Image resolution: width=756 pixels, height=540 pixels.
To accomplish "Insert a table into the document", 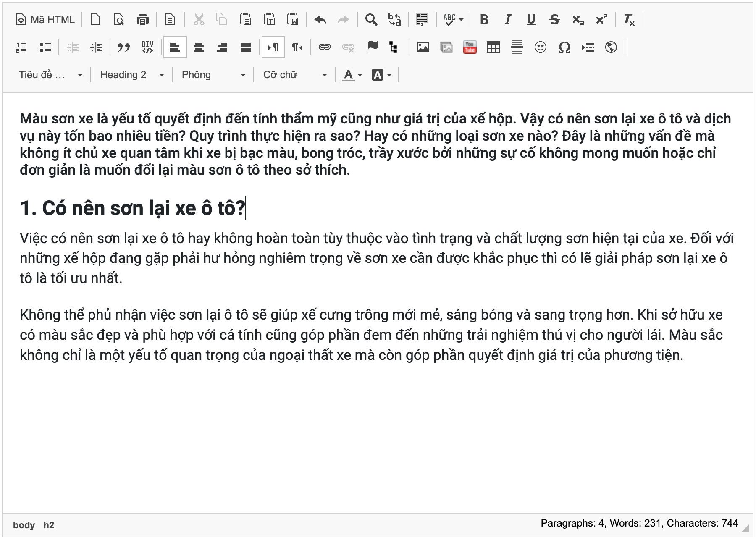I will click(x=493, y=47).
